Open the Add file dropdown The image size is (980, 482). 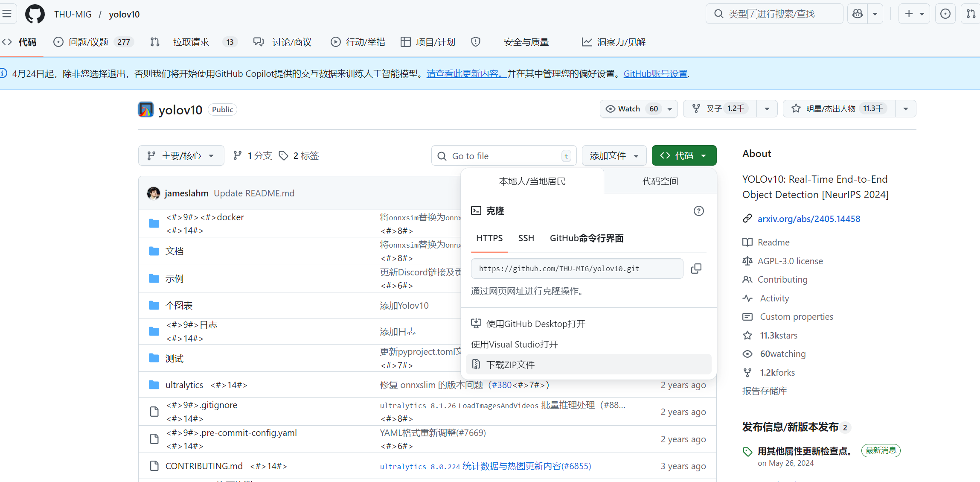614,156
